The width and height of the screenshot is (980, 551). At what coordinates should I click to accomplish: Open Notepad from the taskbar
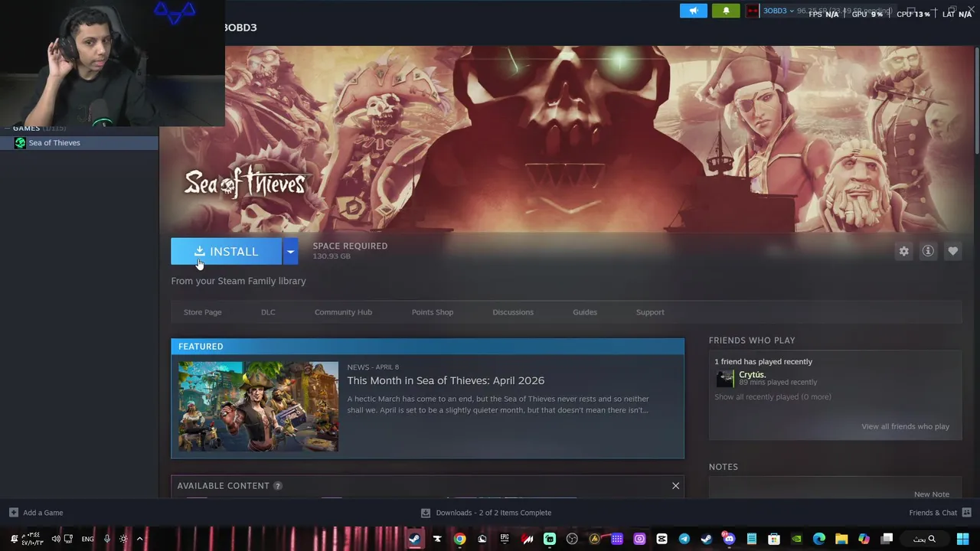(x=752, y=540)
